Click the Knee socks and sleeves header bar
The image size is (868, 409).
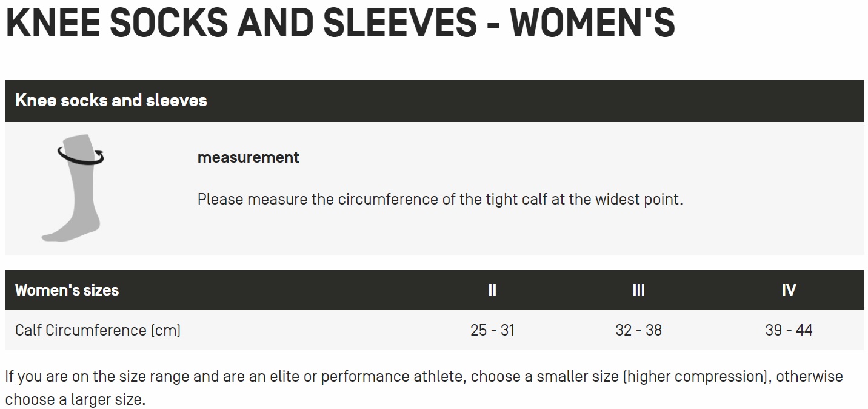pos(435,101)
